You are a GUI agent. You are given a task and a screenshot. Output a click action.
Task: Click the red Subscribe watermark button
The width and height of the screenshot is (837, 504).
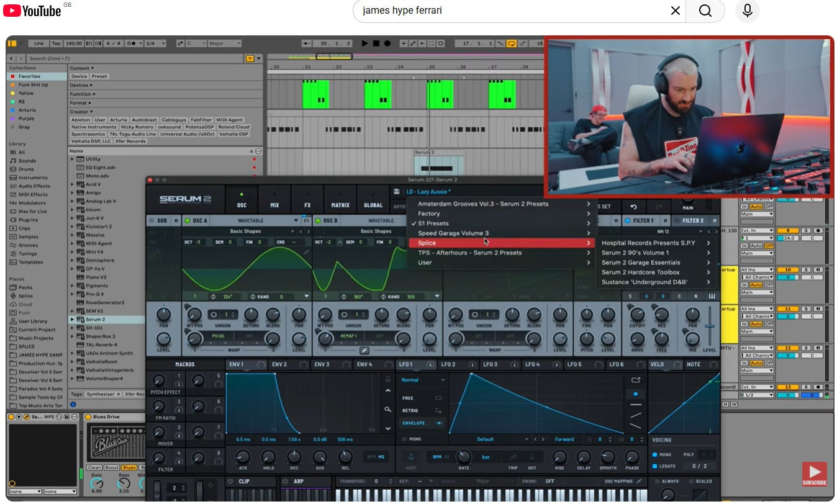(814, 475)
